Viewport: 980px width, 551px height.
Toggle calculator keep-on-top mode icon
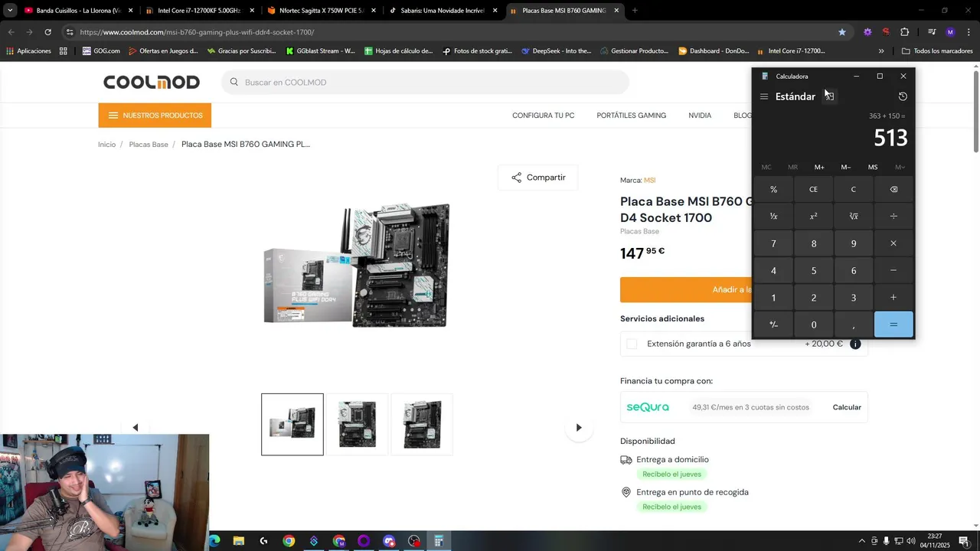coord(829,96)
